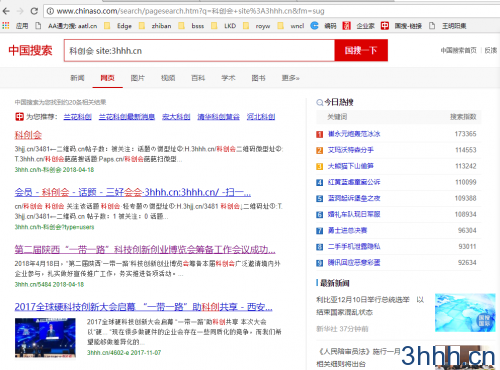Open the zhiban bookmark folder
Image resolution: width=500 pixels, height=370 pixels.
pyautogui.click(x=155, y=26)
